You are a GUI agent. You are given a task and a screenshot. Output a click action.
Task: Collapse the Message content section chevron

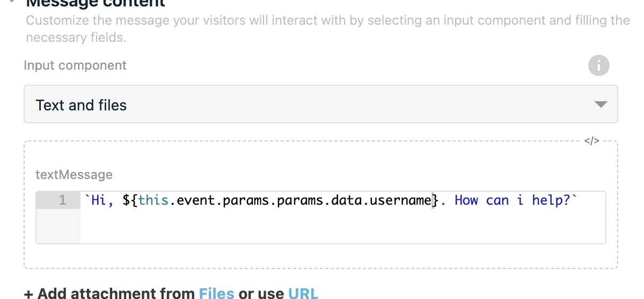(x=11, y=2)
